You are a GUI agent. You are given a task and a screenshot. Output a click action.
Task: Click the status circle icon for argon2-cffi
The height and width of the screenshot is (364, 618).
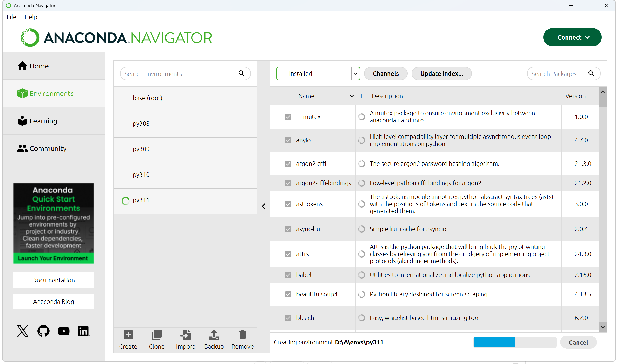click(361, 164)
